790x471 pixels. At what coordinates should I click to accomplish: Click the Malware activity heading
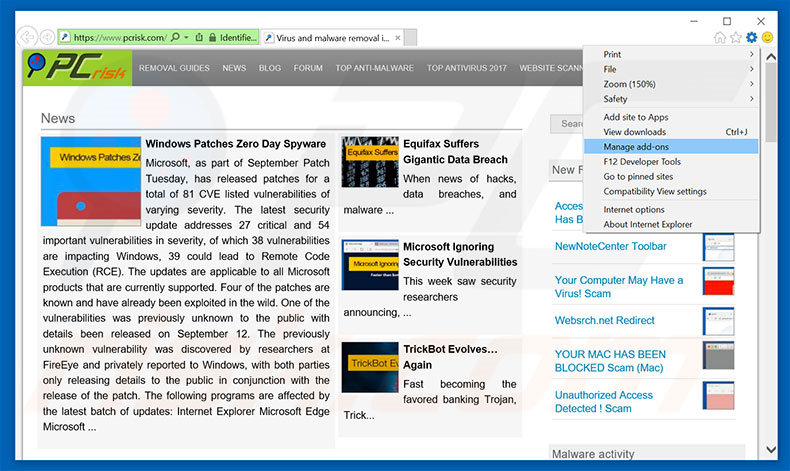pyautogui.click(x=593, y=454)
